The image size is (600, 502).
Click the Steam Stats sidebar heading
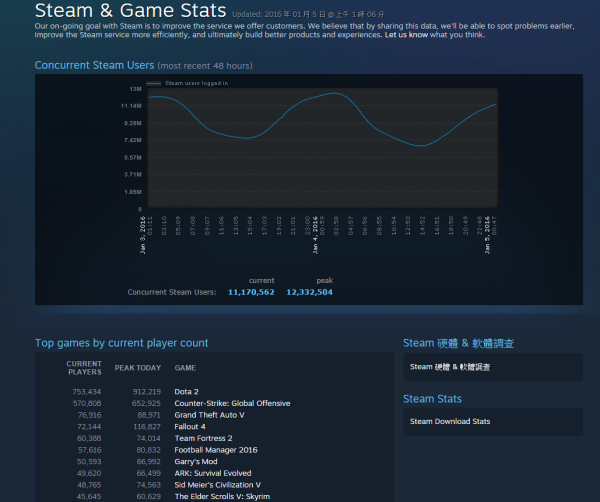tap(432, 399)
